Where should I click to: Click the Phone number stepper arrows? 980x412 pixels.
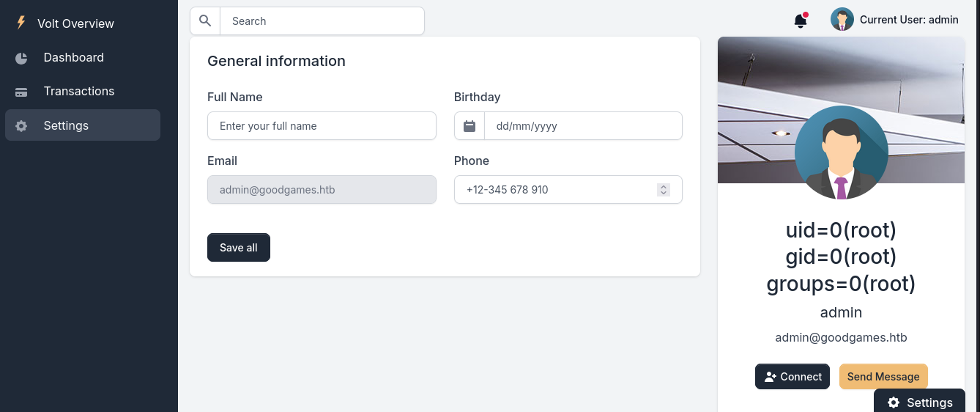[664, 190]
